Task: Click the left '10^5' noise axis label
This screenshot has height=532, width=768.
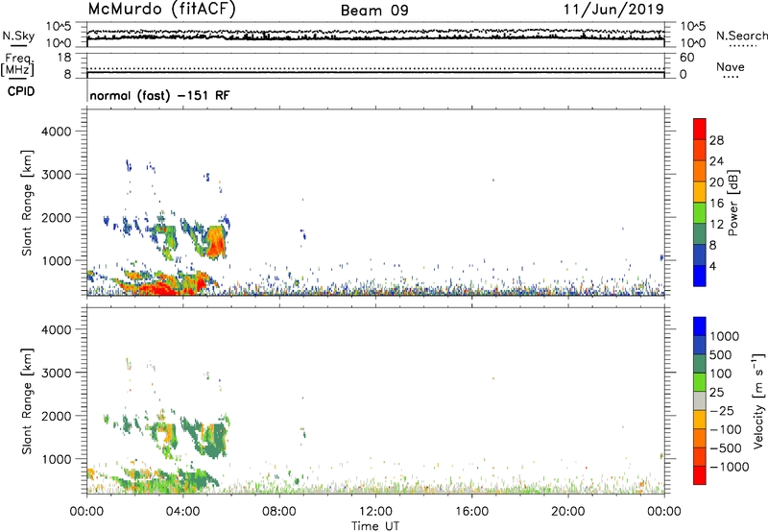Action: click(x=60, y=26)
